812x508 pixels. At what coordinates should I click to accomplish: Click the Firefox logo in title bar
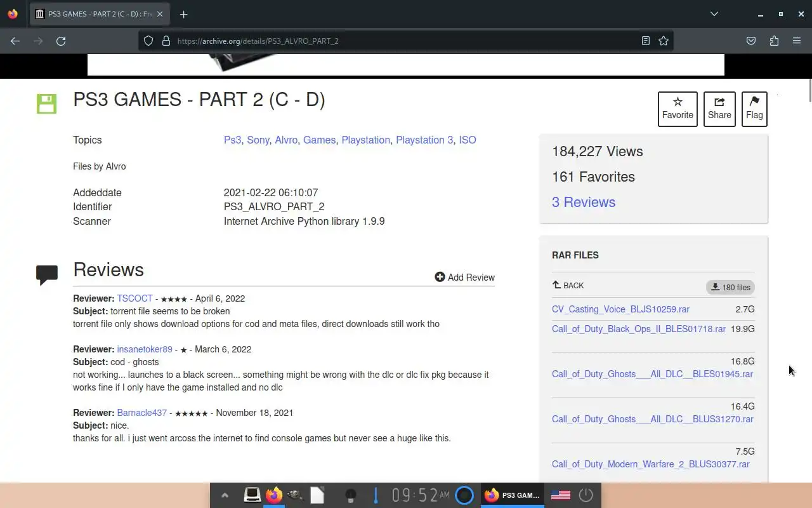point(13,14)
